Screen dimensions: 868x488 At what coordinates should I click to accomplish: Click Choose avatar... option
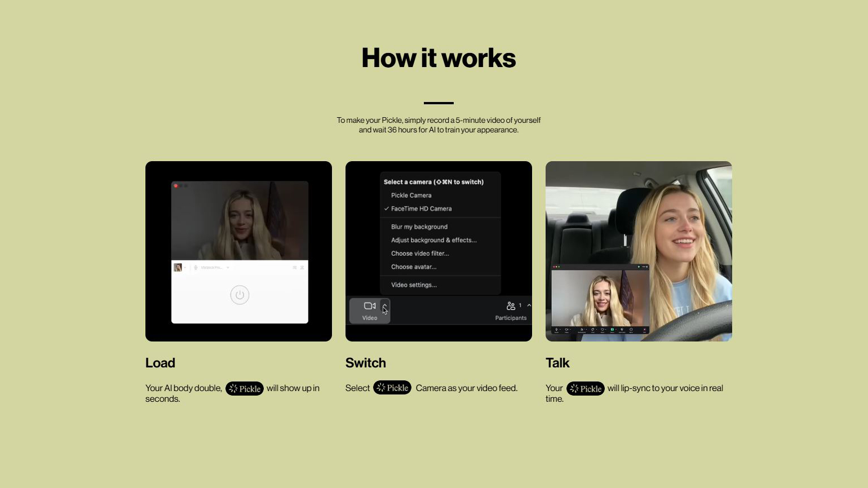pos(414,267)
